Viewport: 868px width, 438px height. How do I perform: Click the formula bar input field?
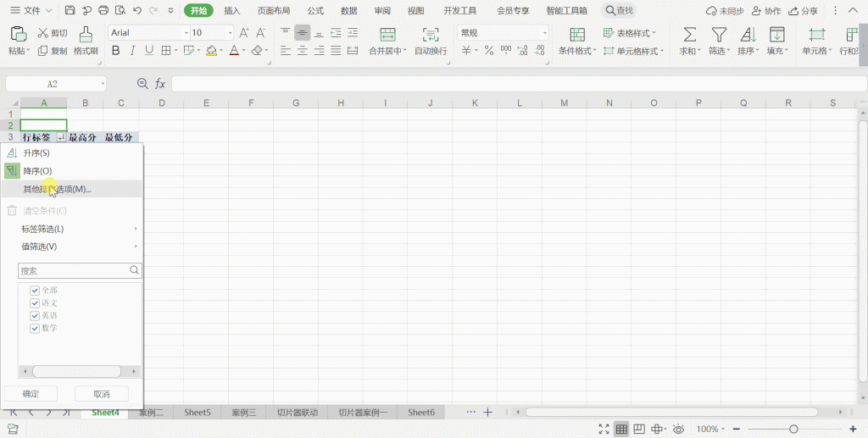(x=519, y=84)
